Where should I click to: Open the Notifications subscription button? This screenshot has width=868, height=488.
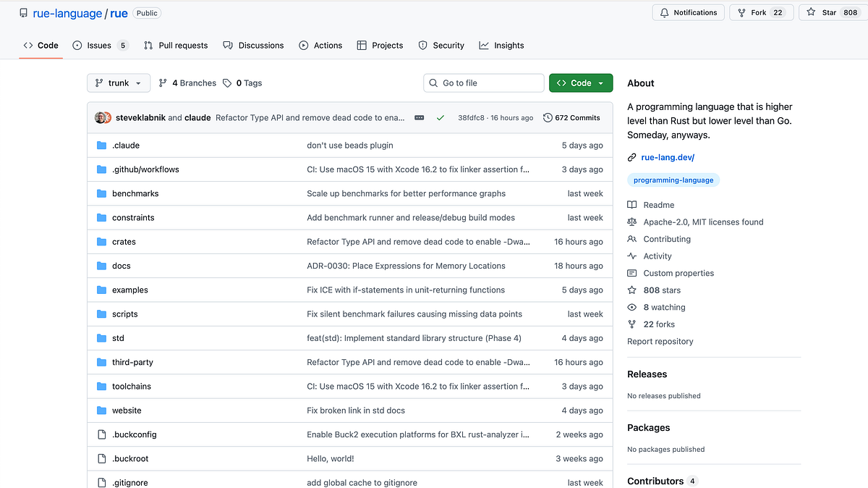pyautogui.click(x=688, y=12)
